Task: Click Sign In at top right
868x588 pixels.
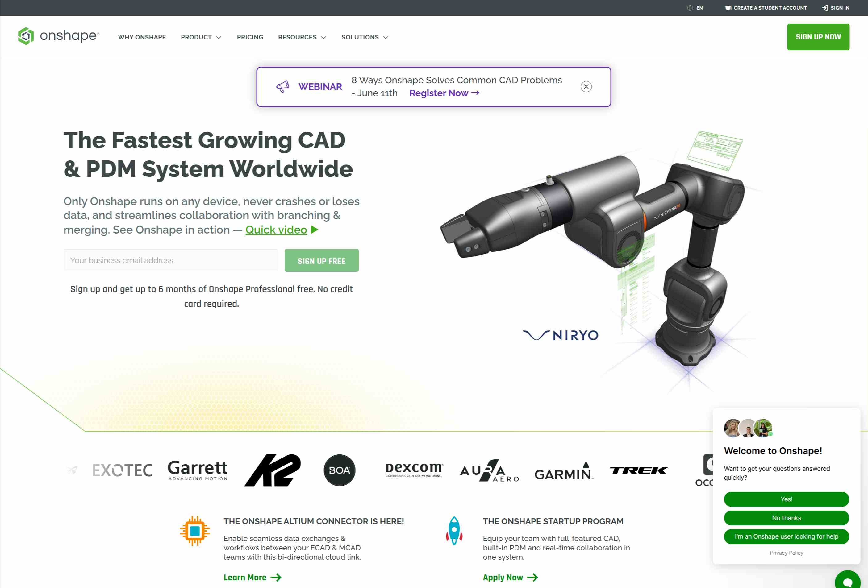Action: 836,8
